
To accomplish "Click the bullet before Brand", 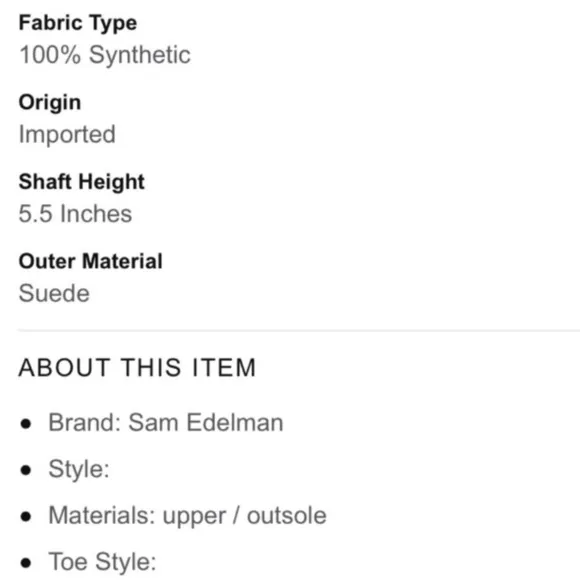I will pos(26,424).
